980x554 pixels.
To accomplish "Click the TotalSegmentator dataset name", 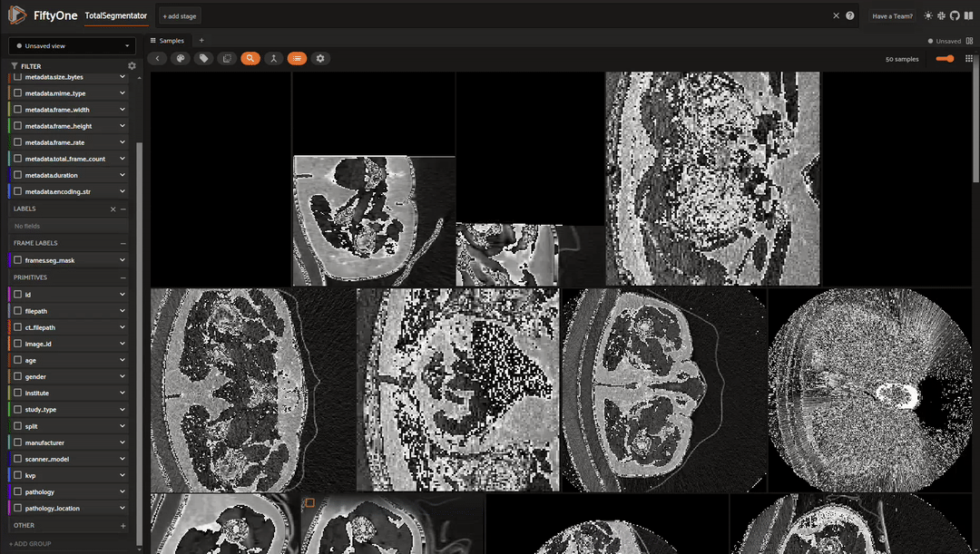I will pos(116,15).
